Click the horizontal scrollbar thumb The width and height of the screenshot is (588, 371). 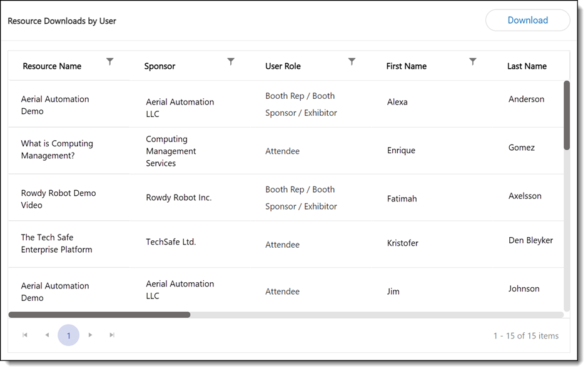click(99, 315)
